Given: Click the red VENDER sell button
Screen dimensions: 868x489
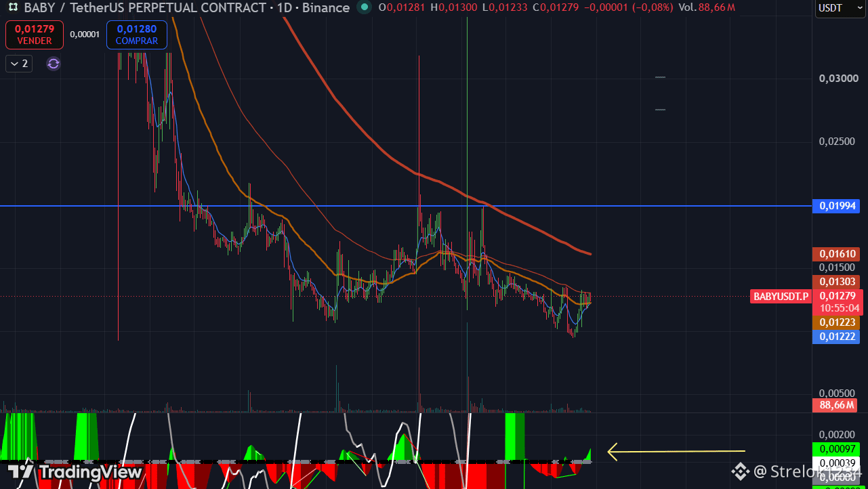Looking at the screenshot, I should (35, 35).
